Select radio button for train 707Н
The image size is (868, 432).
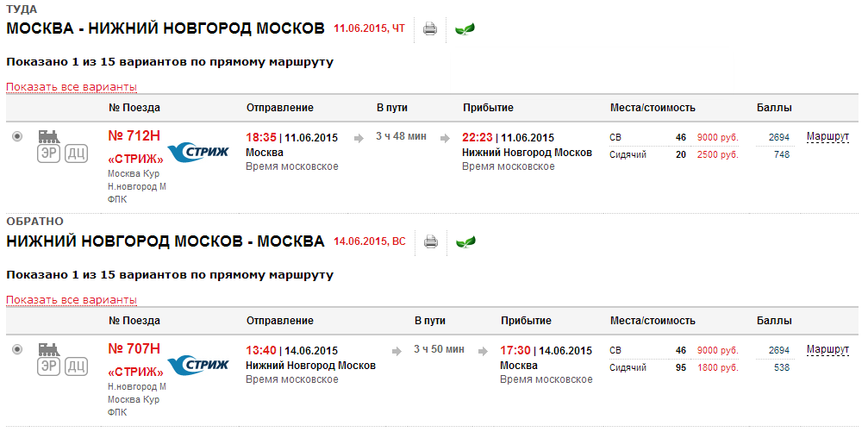click(17, 349)
